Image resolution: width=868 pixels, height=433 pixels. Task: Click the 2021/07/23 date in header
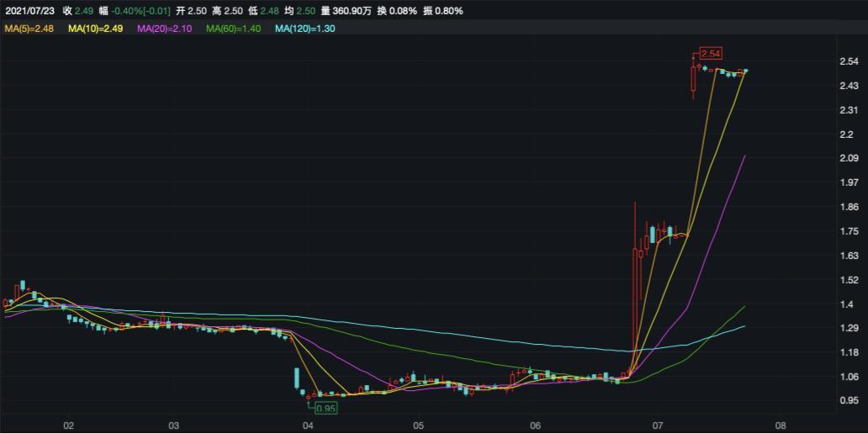coord(29,11)
